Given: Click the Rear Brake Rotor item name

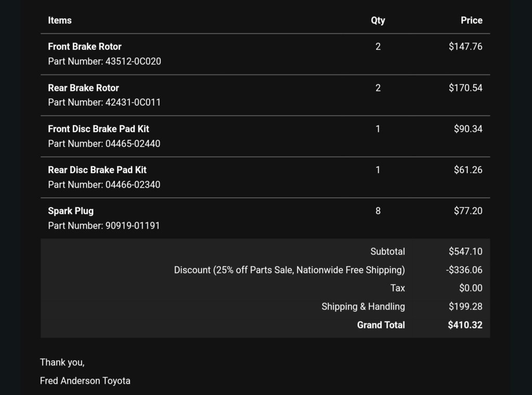Looking at the screenshot, I should (x=83, y=88).
